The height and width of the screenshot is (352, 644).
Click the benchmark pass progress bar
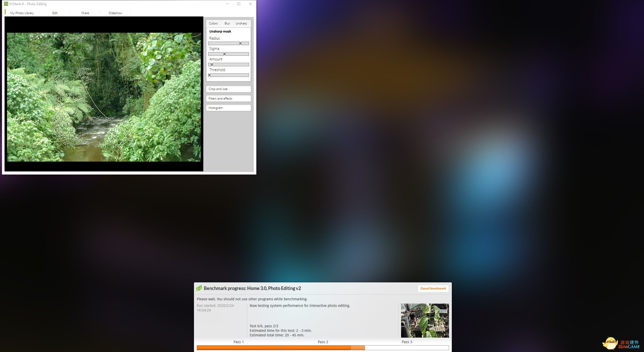tap(323, 348)
